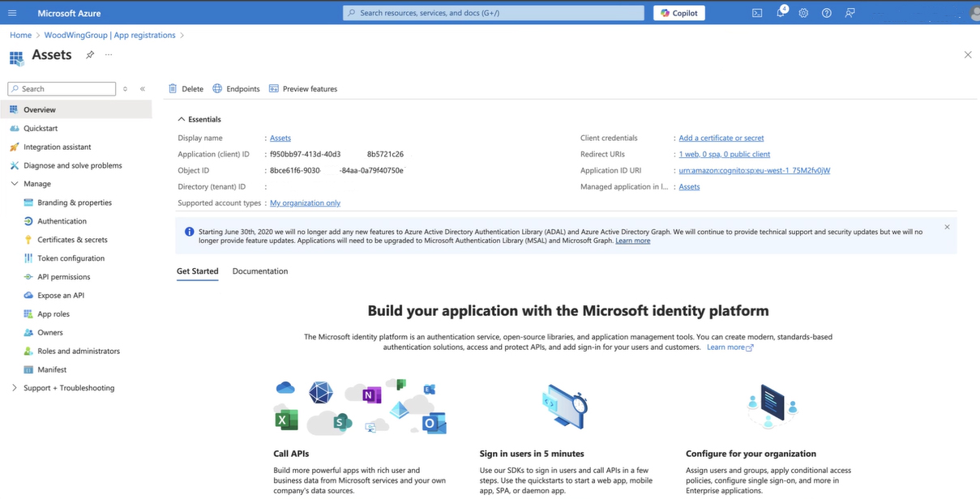Toggle expand/collapse arrows beside sidebar search
980x499 pixels.
pyautogui.click(x=125, y=89)
